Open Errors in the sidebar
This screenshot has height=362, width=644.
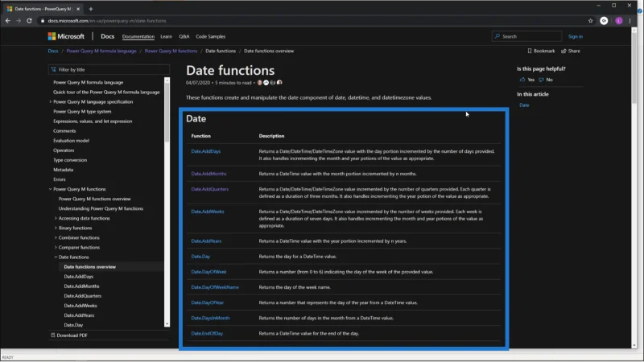click(59, 179)
